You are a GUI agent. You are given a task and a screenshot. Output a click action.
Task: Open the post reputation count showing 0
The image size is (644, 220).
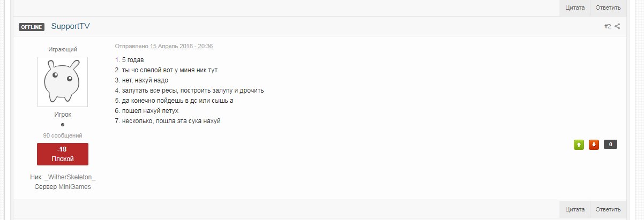pos(611,144)
